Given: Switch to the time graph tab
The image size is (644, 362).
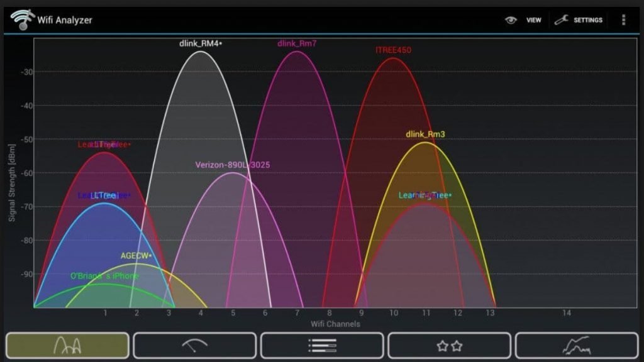Looking at the screenshot, I should pos(577,345).
